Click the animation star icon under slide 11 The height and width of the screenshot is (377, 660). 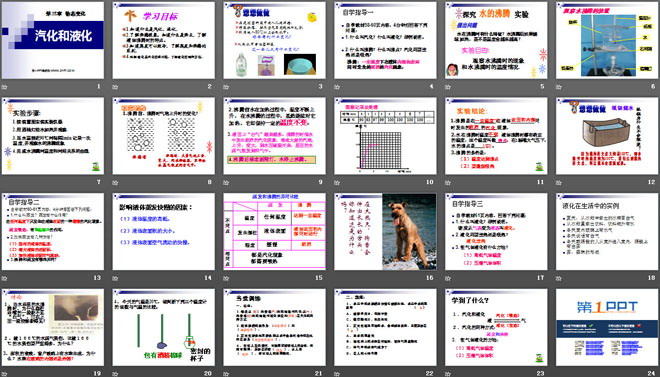pyautogui.click(x=448, y=182)
